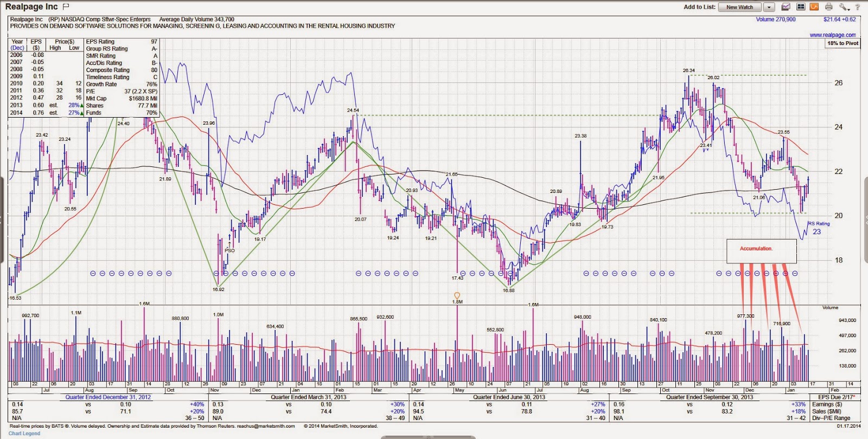Open the Chart Legend link
Viewport: 868px width, 439px height.
point(24,433)
